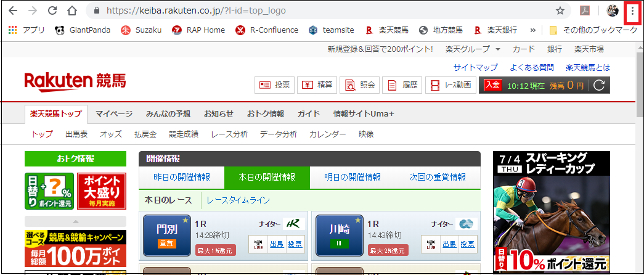Click the 投票 button
The width and height of the screenshot is (644, 275).
pyautogui.click(x=274, y=85)
